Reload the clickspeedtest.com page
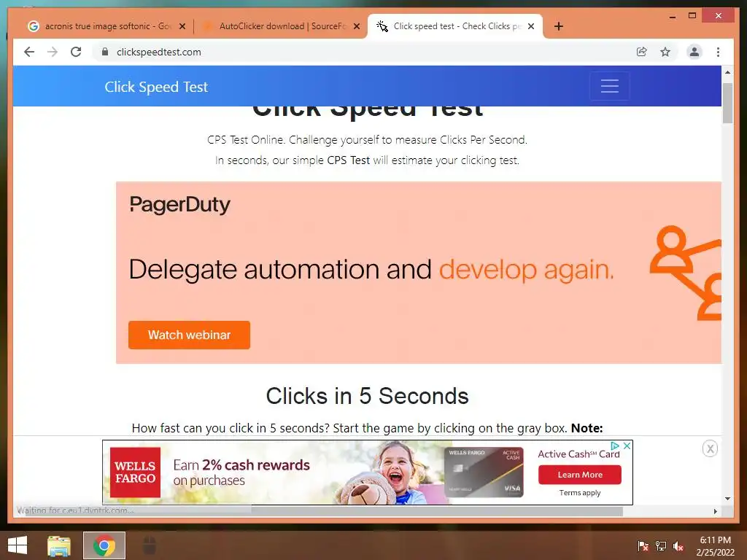The height and width of the screenshot is (560, 747). coord(76,52)
